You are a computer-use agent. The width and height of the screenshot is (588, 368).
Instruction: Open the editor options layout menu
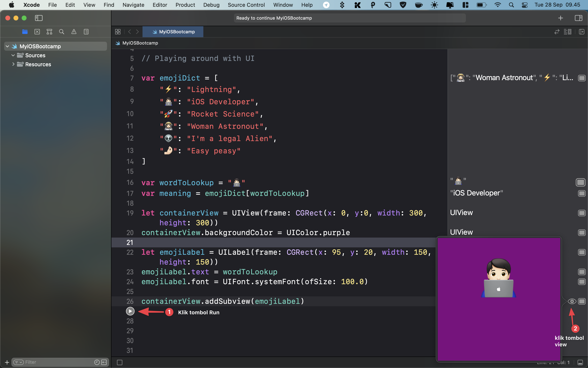click(x=568, y=32)
